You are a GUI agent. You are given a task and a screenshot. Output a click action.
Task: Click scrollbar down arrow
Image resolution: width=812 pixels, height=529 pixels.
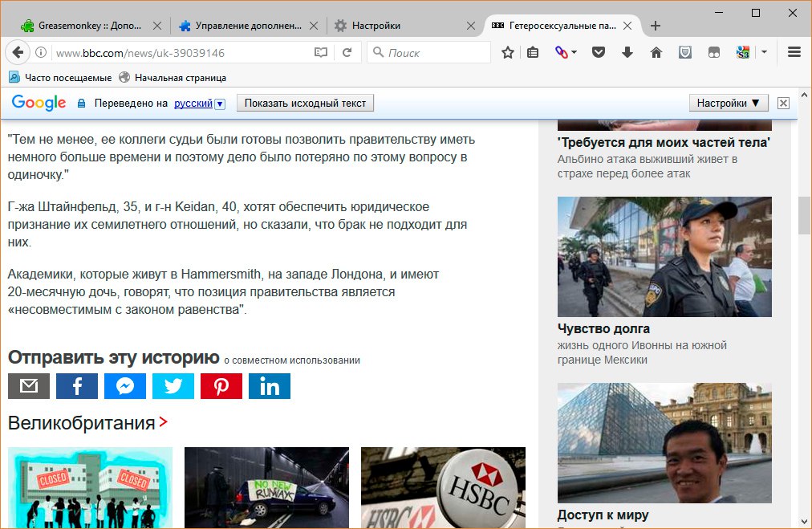point(804,521)
